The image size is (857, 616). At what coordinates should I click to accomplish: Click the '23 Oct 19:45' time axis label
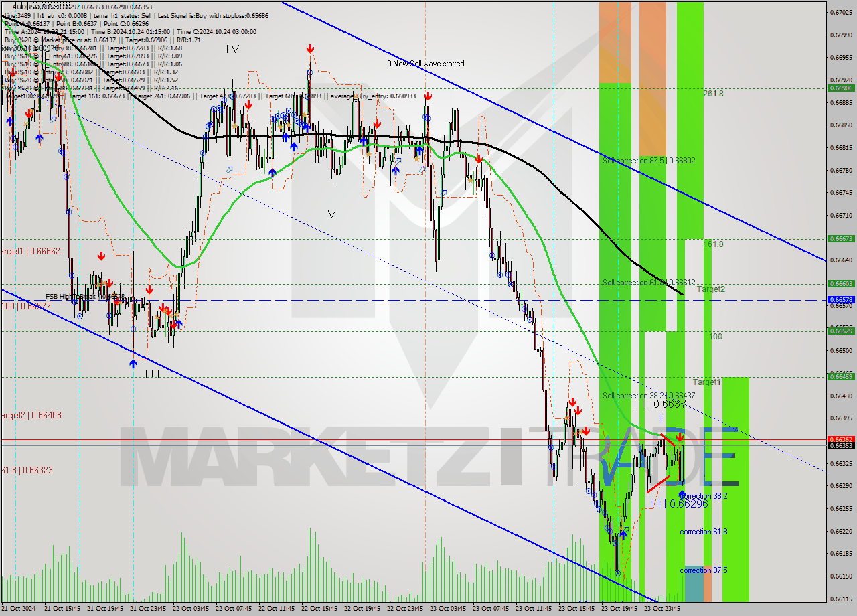pyautogui.click(x=619, y=609)
